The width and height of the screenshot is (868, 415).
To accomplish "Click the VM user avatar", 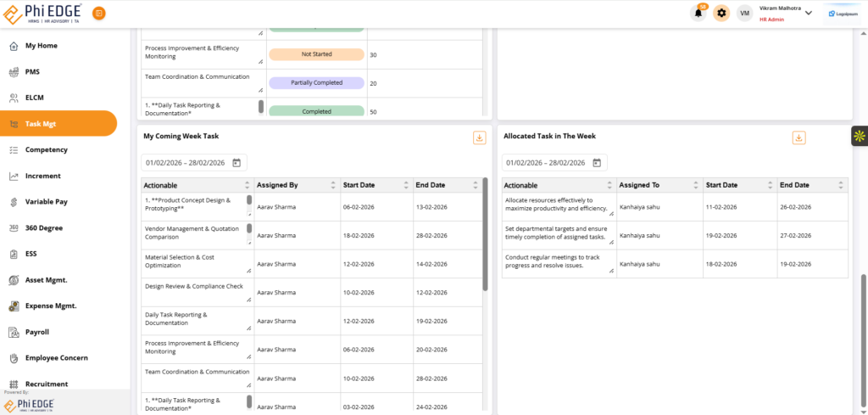I will (x=745, y=13).
